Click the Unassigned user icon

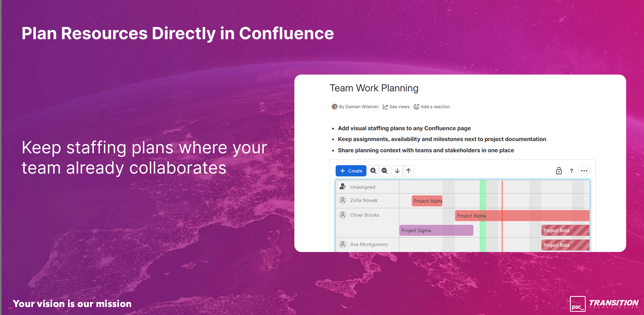(x=343, y=187)
